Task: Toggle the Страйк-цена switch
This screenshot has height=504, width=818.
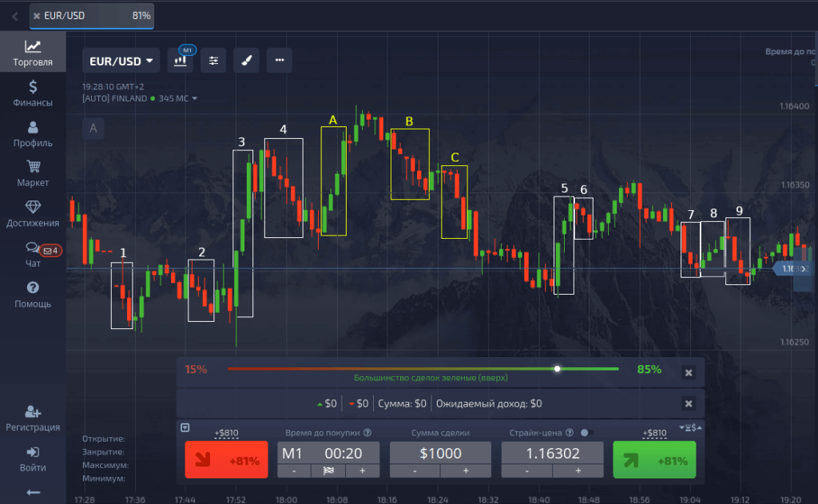Action: point(587,433)
